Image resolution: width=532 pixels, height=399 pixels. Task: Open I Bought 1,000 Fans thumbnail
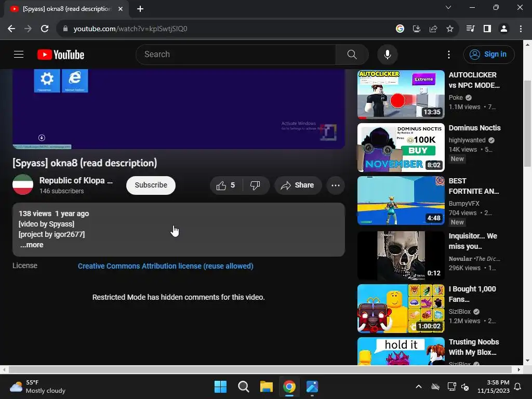point(401,309)
